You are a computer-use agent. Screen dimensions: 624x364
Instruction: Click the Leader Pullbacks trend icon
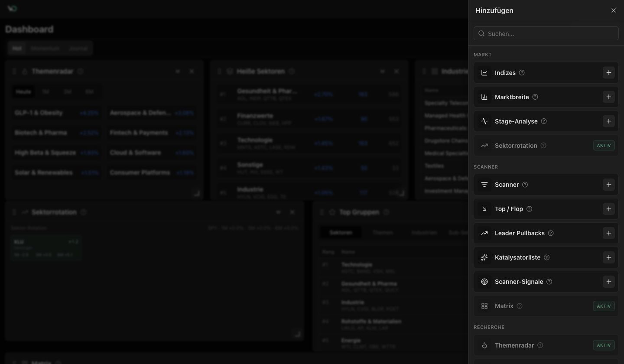[x=484, y=233]
